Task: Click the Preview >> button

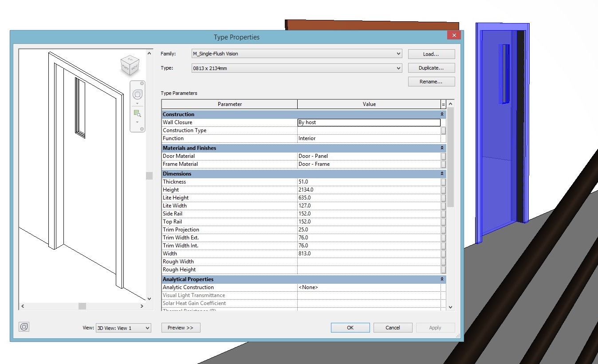Action: tap(181, 328)
